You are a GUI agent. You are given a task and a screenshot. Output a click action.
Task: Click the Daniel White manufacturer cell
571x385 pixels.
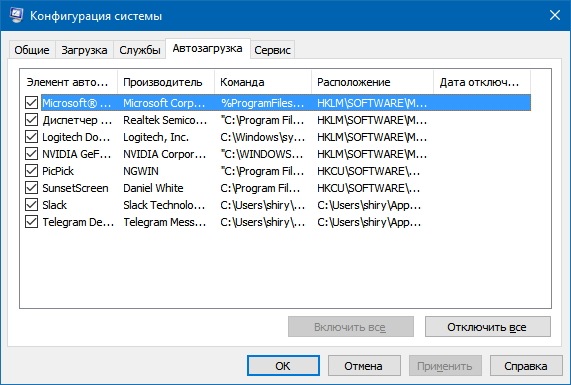click(153, 188)
